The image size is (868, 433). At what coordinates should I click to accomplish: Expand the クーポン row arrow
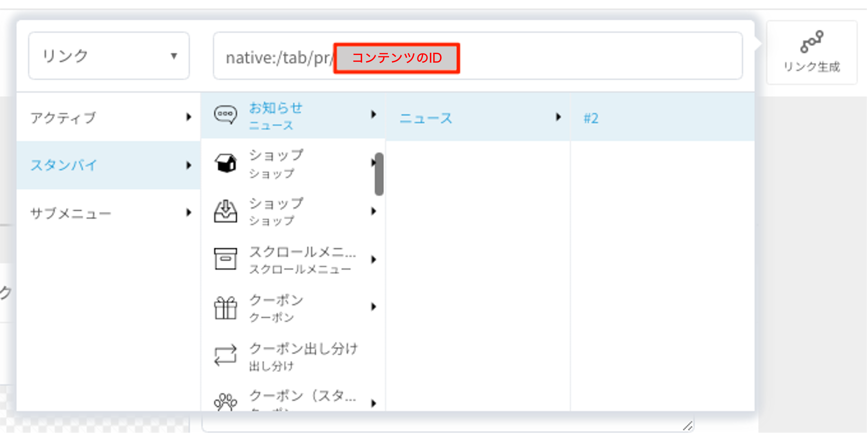[x=373, y=307]
